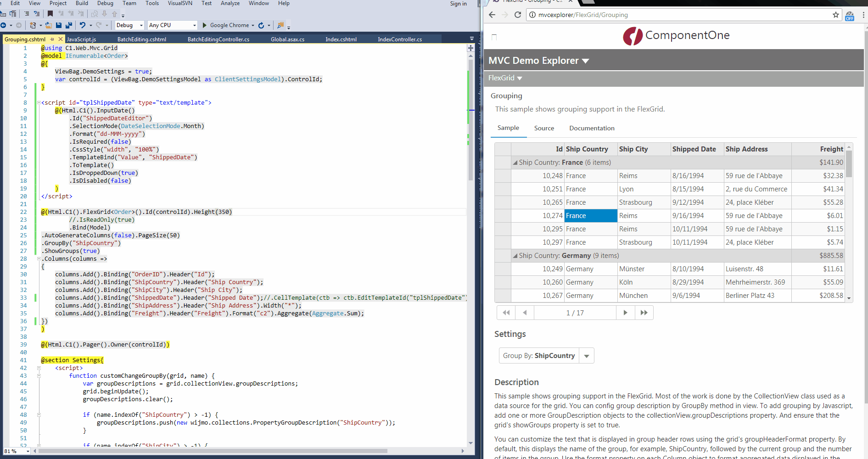Collapse the Germany group row
This screenshot has width=868, height=459.
click(x=515, y=256)
